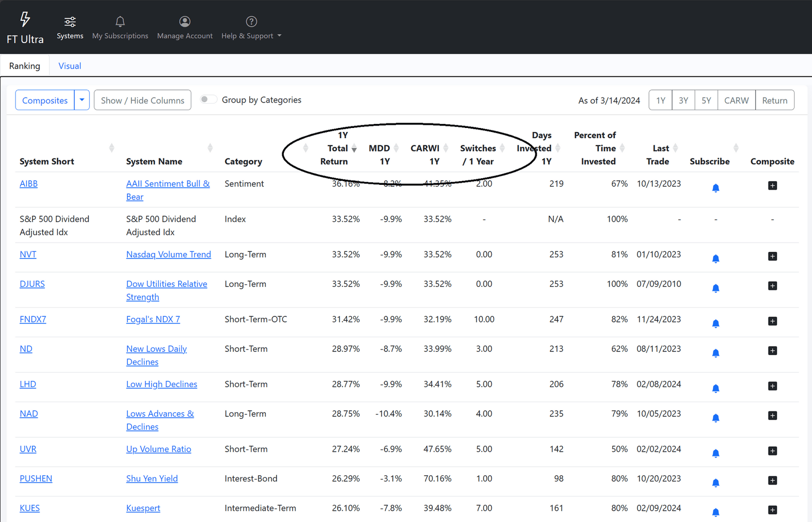Sort by Switches / 1 Year arrows

pyautogui.click(x=502, y=148)
